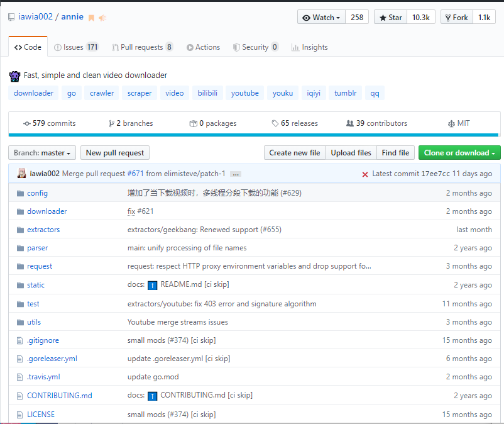This screenshot has width=504, height=424.
Task: Open the Branch: master dropdown
Action: [x=42, y=153]
